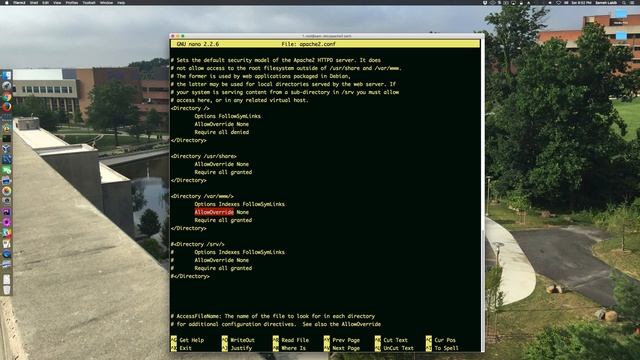
Task: Click the 'To Spell' shortcut label
Action: tap(447, 348)
